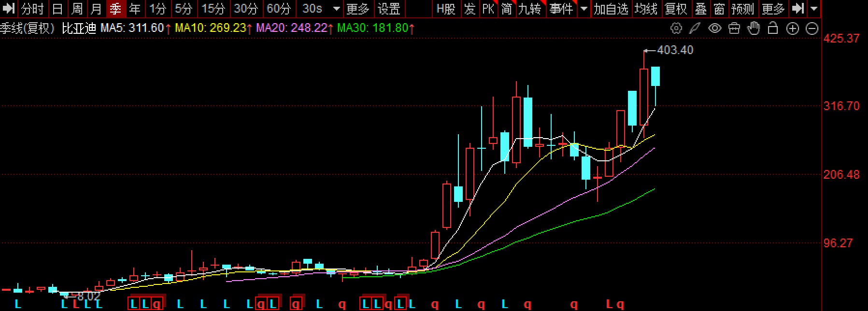
Task: Switch to 30分 minute chart
Action: pyautogui.click(x=246, y=9)
